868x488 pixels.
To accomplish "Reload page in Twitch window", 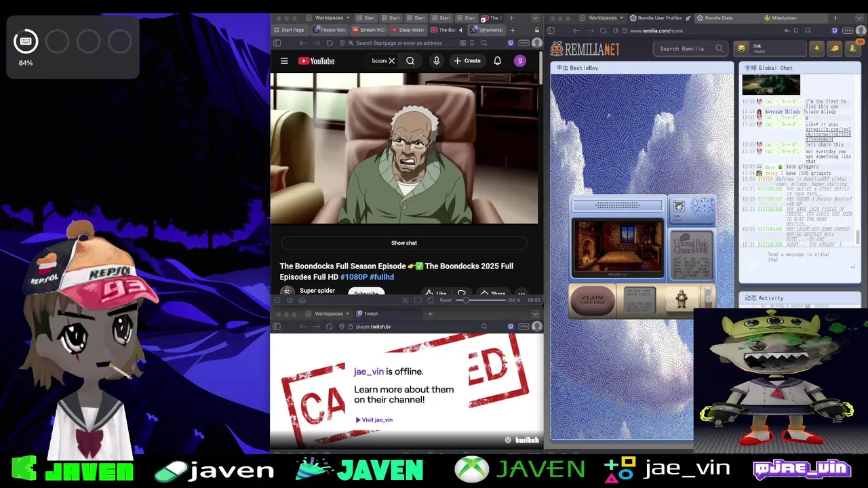I will click(x=329, y=327).
